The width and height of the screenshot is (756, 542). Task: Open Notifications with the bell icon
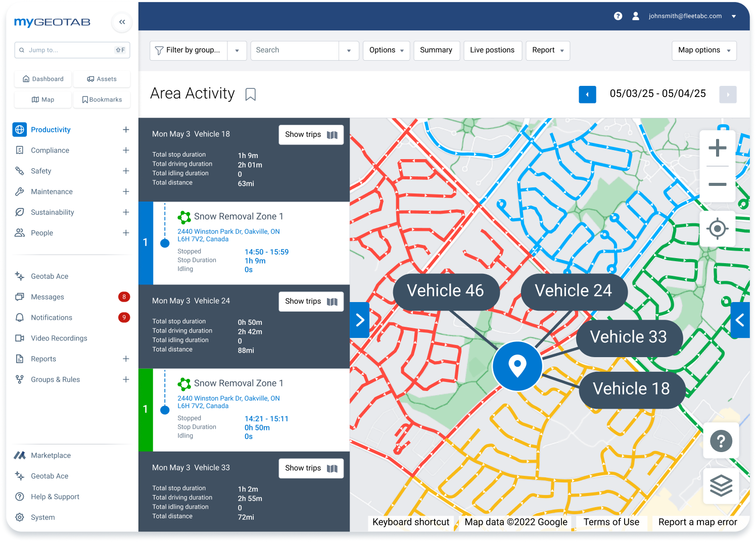coord(20,317)
